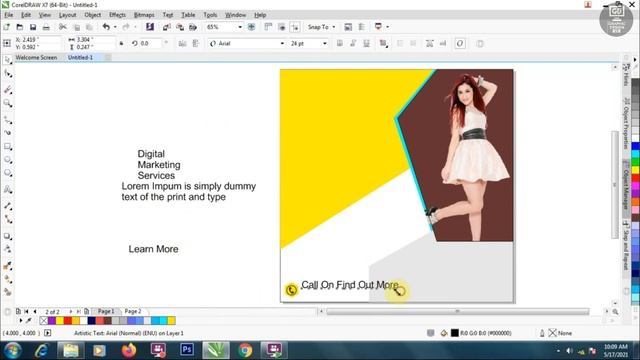Toggle Full-screen preview icon

click(x=251, y=27)
